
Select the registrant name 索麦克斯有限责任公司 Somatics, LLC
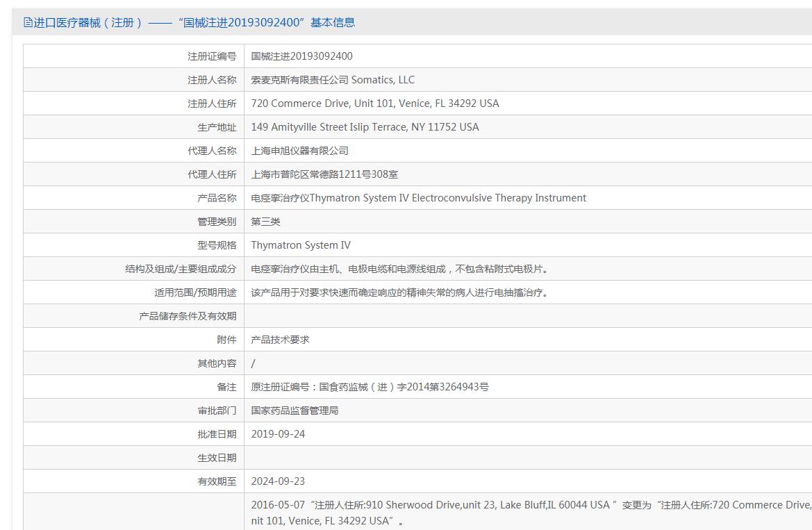[333, 80]
